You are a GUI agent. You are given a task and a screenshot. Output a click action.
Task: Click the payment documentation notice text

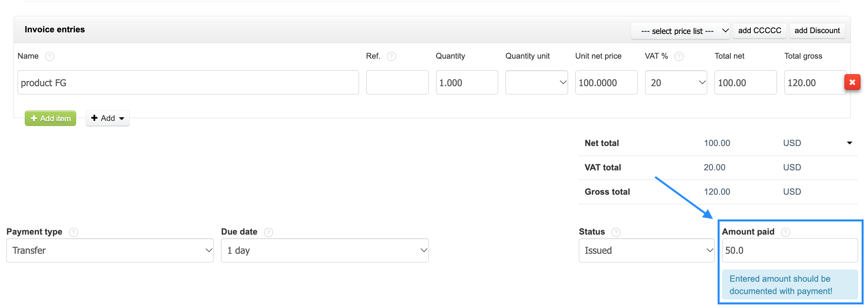(781, 285)
